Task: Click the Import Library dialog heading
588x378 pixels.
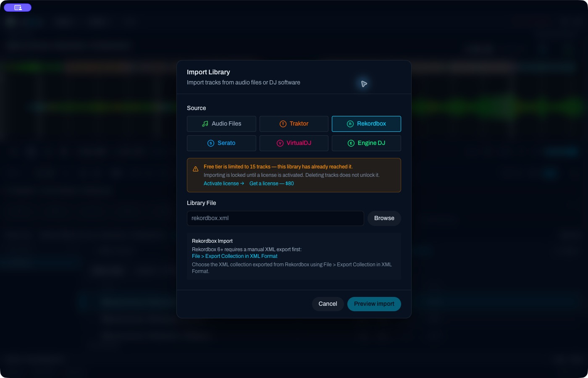Action: click(208, 72)
